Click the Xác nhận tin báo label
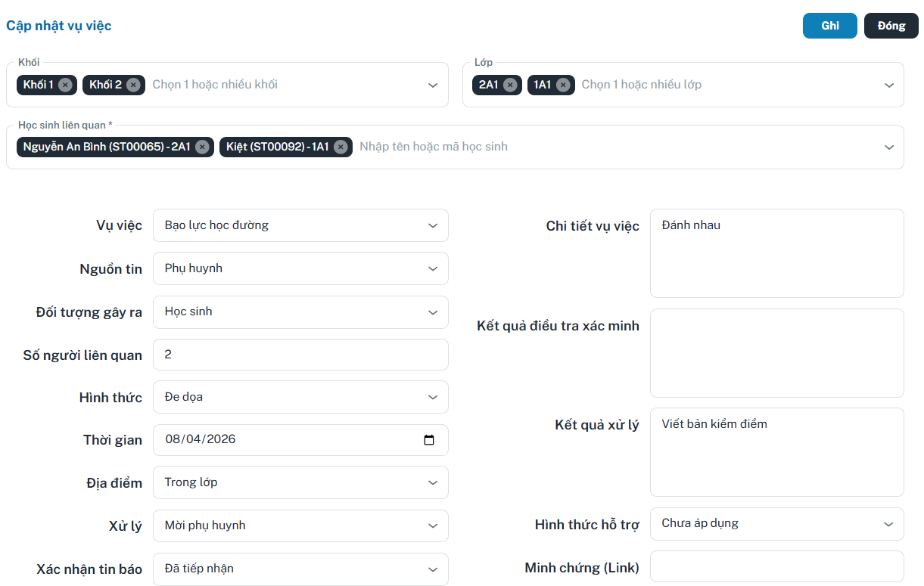This screenshot has width=924, height=586. [x=89, y=569]
